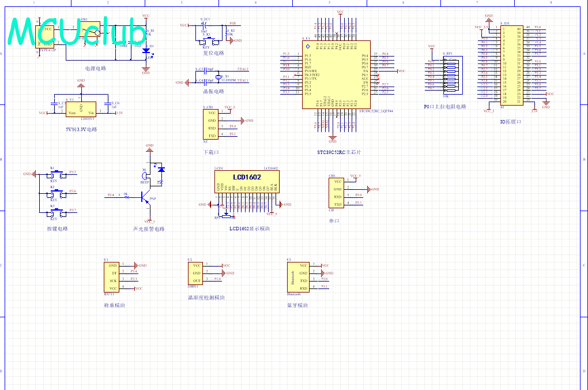Click the CH1 serial port connector
588x390 pixels.
(338, 193)
